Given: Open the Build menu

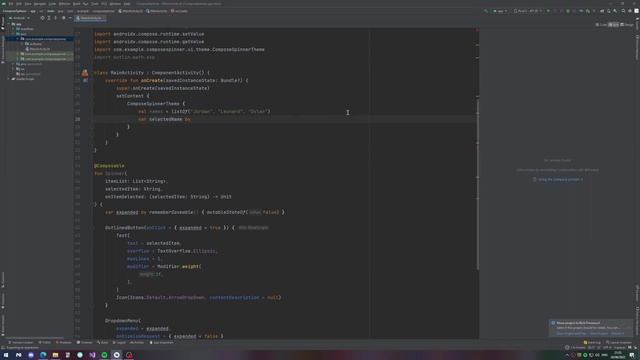Looking at the screenshot, I should point(76,4).
